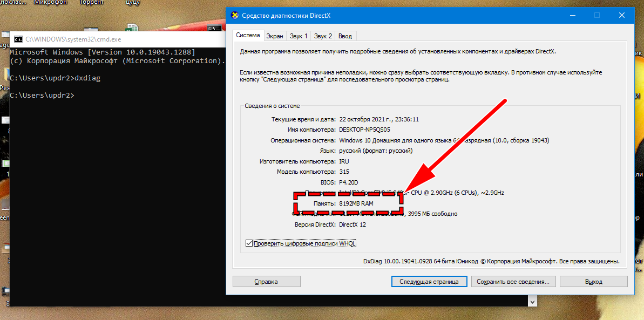
Task: Click the 'Имя компьютера:' field label
Action: point(312,130)
